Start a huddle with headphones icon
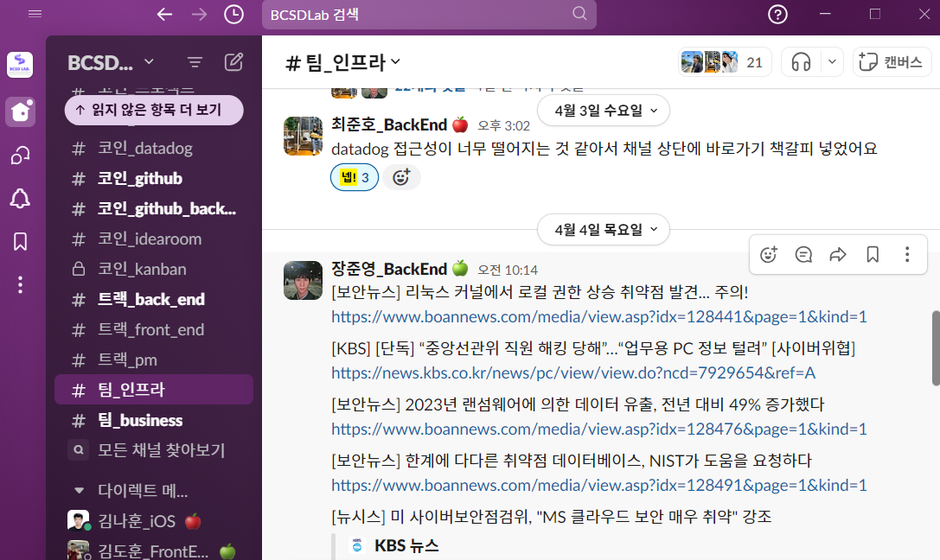 801,62
